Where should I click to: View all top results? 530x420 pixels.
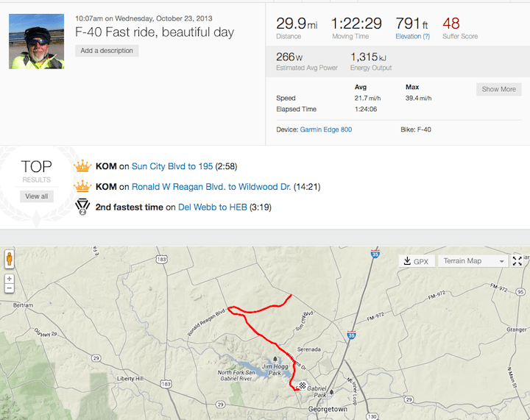click(36, 196)
